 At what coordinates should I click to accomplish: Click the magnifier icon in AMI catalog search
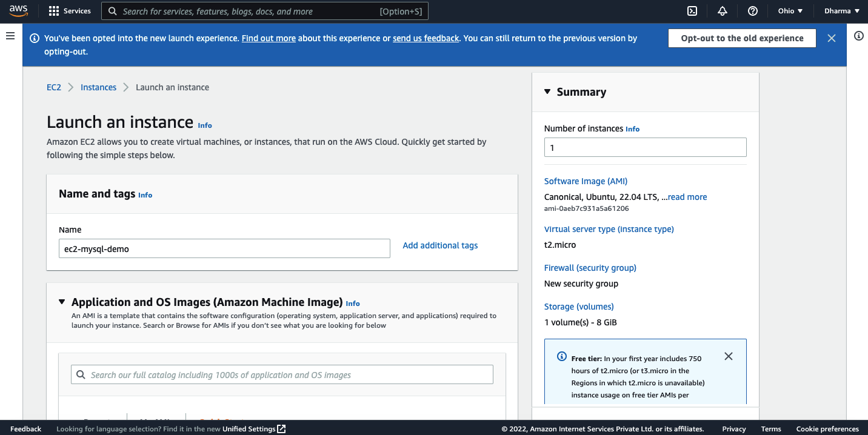[x=81, y=375]
